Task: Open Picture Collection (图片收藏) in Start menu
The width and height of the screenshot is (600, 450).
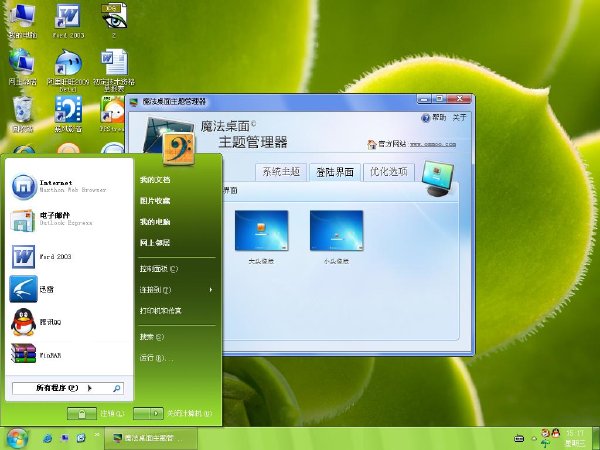Action: [x=155, y=201]
